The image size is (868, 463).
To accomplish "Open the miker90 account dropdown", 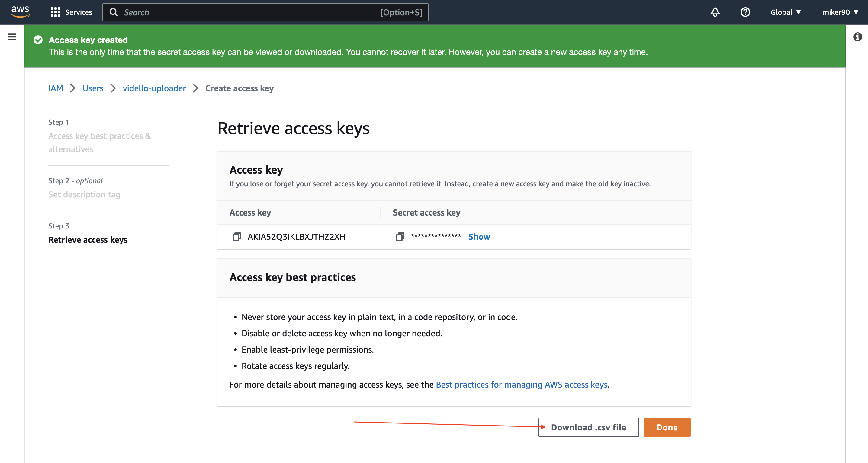I will click(841, 12).
